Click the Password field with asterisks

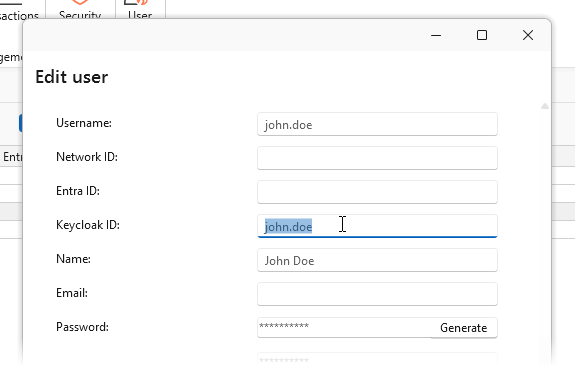tap(344, 327)
